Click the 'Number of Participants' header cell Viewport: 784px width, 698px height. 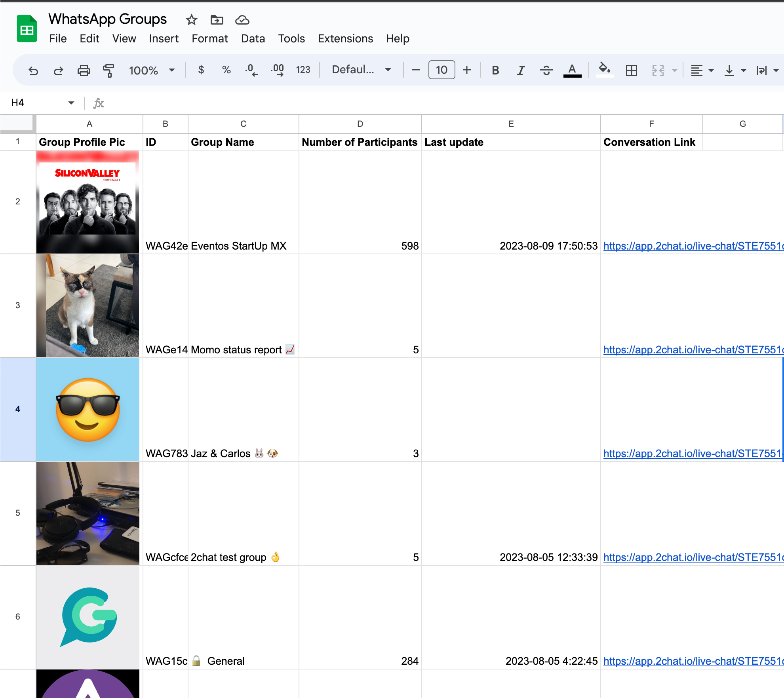click(x=360, y=142)
